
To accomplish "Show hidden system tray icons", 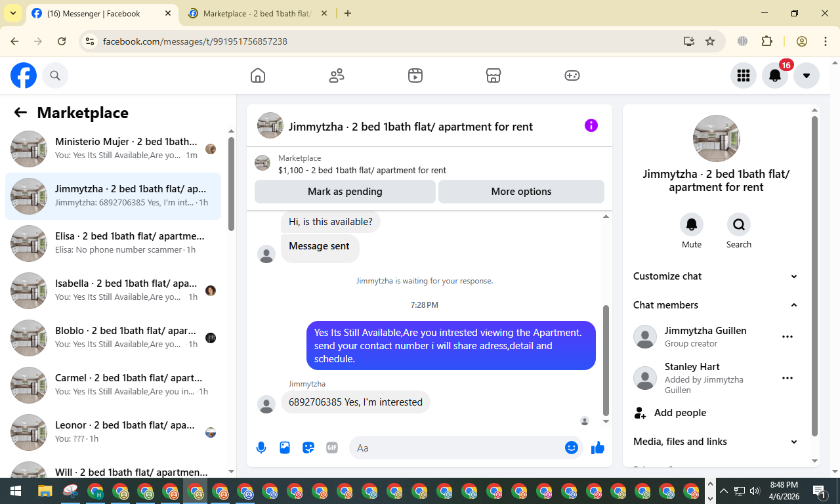I will pos(724,491).
